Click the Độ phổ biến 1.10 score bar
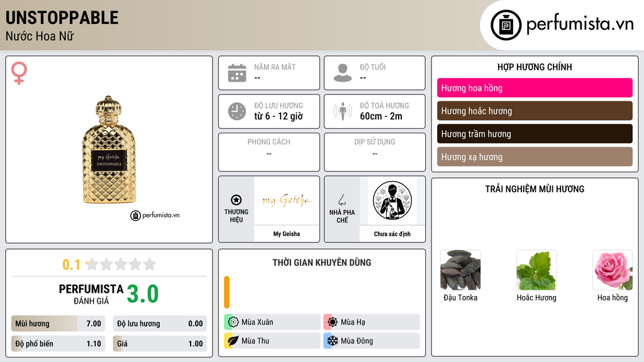The width and height of the screenshot is (644, 362). coord(58,344)
